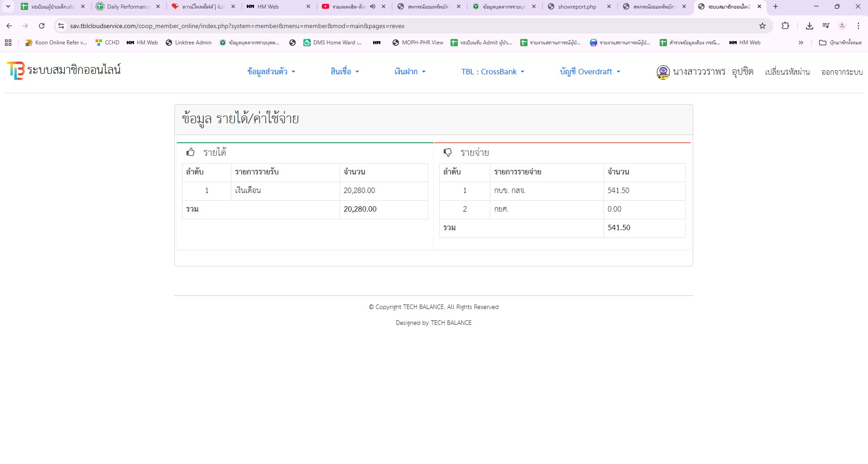Screen dimensions: 868x464
Task: Switch to the showreport.php tab
Action: (576, 6)
